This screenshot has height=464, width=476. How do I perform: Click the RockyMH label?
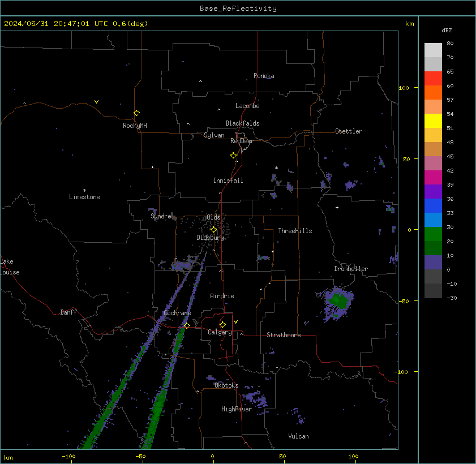click(135, 126)
